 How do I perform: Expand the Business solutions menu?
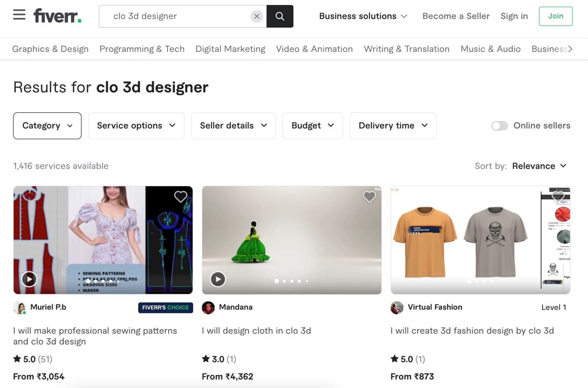(x=363, y=16)
